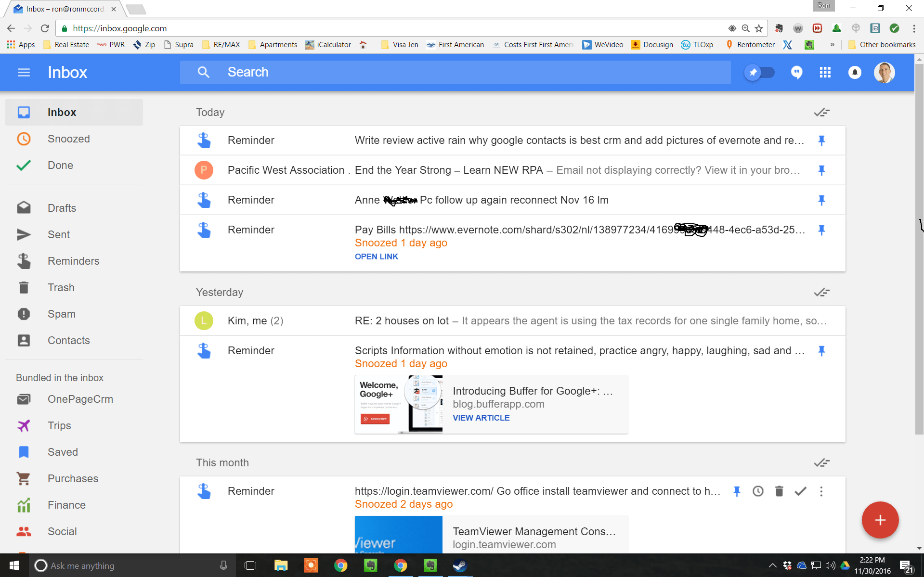Mark TeamViewer reminder done with checkmark icon
924x577 pixels.
[x=800, y=491]
